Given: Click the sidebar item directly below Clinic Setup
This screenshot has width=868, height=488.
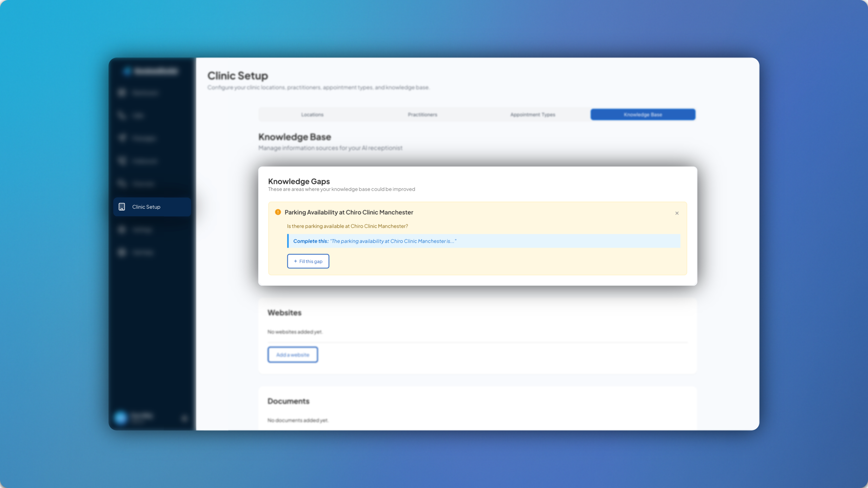Looking at the screenshot, I should click(x=142, y=230).
